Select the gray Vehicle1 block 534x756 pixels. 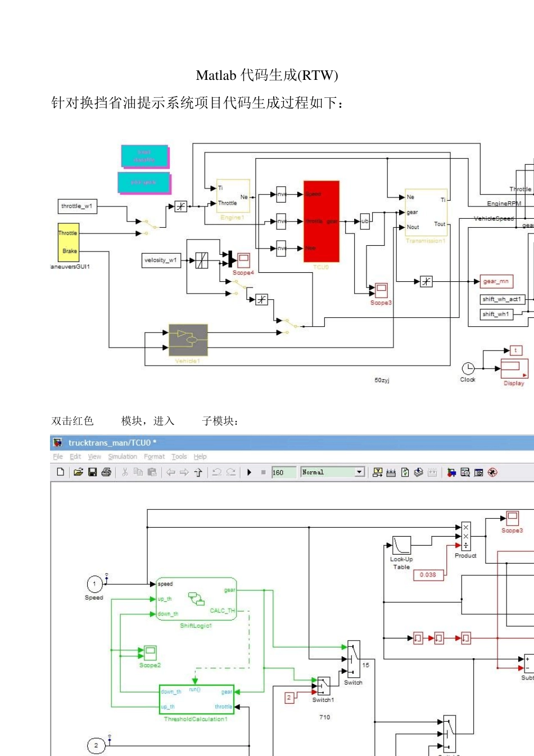(188, 340)
